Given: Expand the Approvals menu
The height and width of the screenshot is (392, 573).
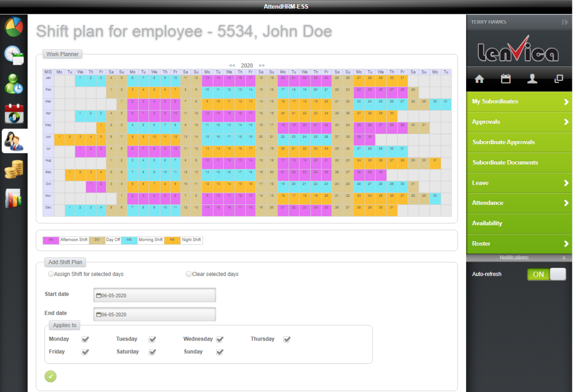Looking at the screenshot, I should [x=519, y=122].
